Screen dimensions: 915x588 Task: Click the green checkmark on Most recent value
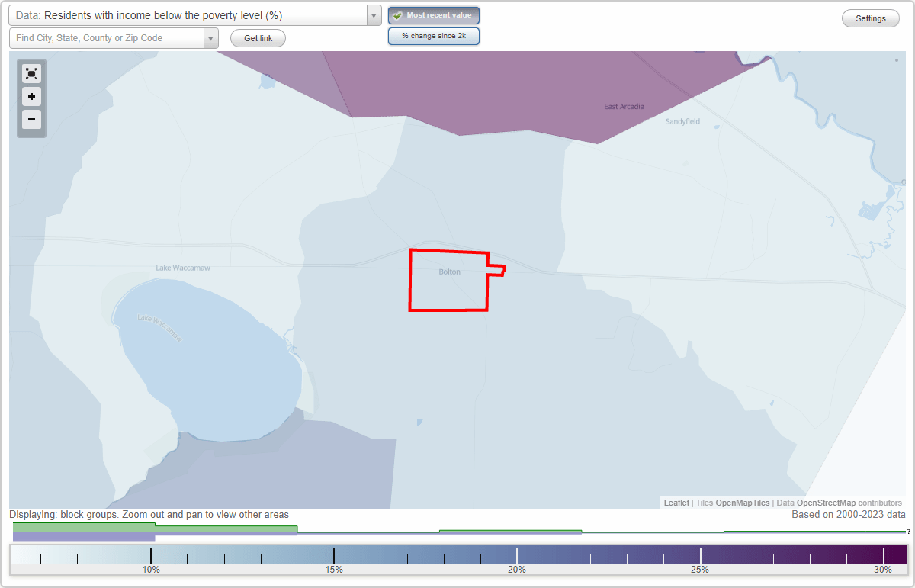[399, 15]
